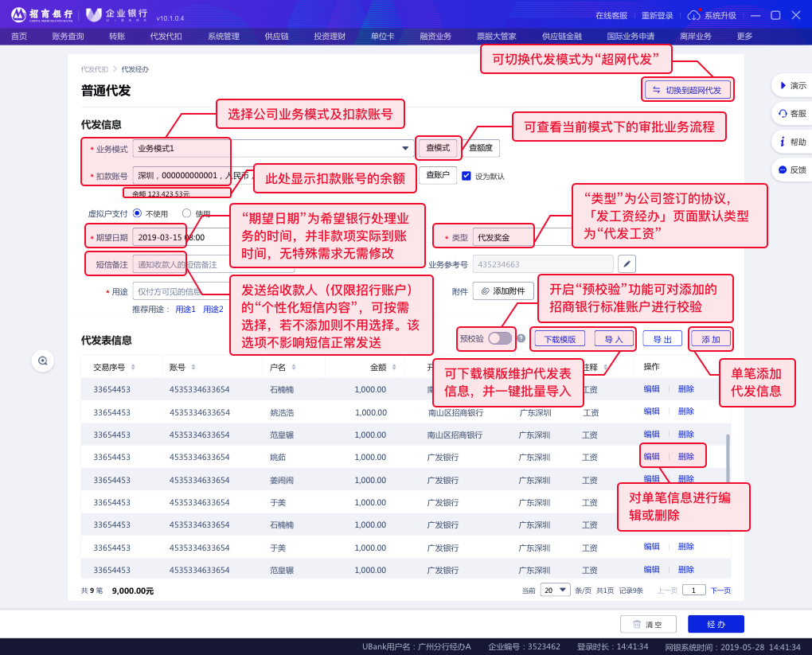
Task: Click the 经办 submit button
Action: pos(716,624)
